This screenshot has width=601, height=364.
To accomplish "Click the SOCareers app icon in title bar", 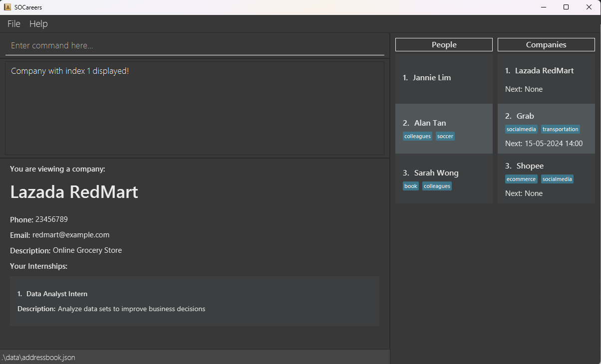I will click(7, 7).
